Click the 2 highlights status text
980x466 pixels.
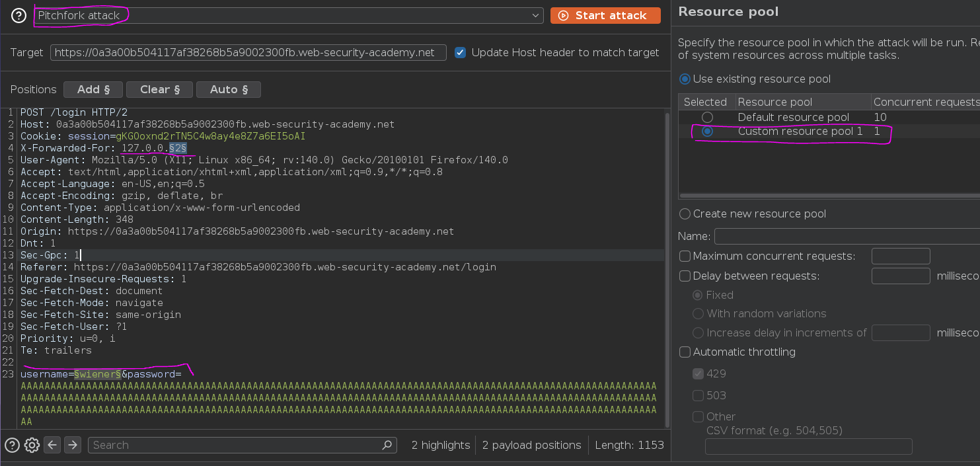[440, 445]
